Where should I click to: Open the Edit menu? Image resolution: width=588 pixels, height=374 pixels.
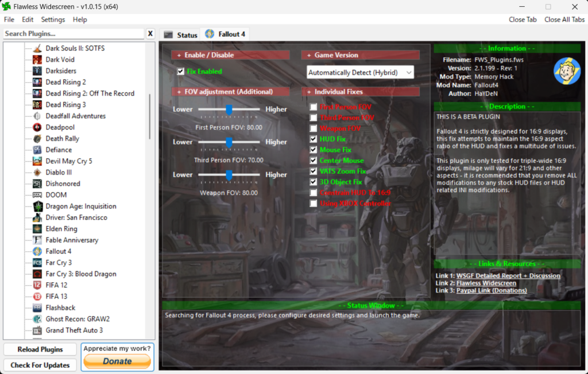[28, 20]
